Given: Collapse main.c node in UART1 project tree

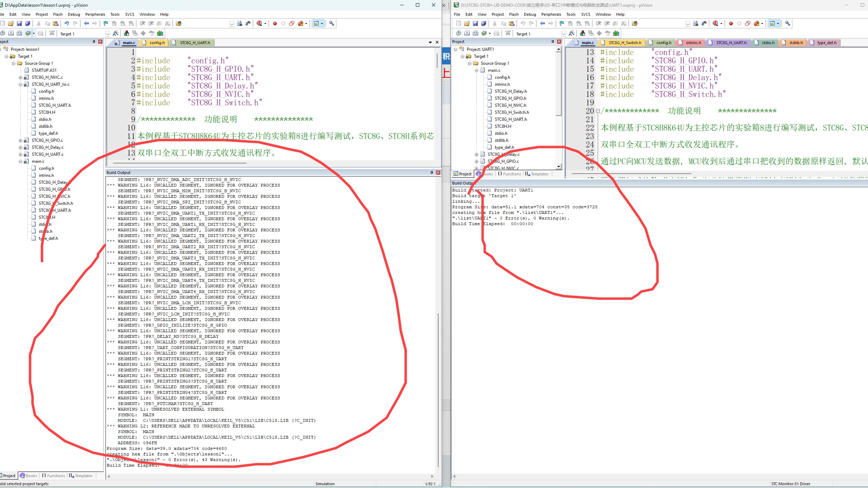Looking at the screenshot, I should click(x=476, y=70).
